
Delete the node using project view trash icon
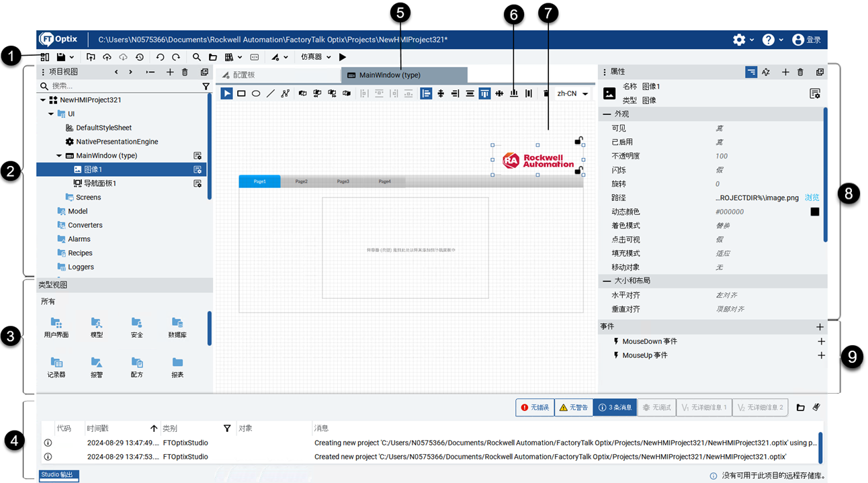point(185,72)
